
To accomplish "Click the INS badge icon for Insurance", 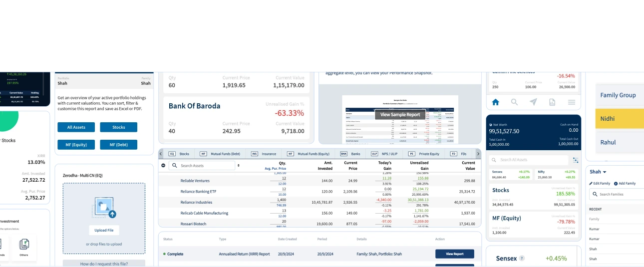I will (255, 154).
